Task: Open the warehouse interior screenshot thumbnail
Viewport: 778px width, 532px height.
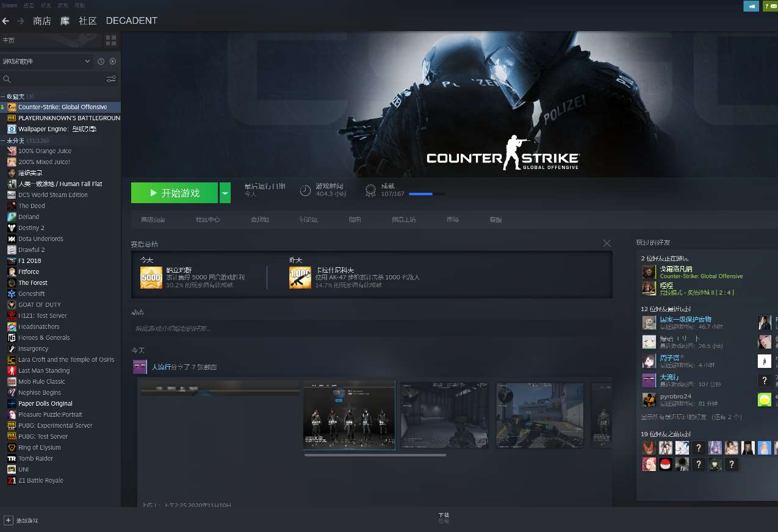Action: [x=444, y=415]
